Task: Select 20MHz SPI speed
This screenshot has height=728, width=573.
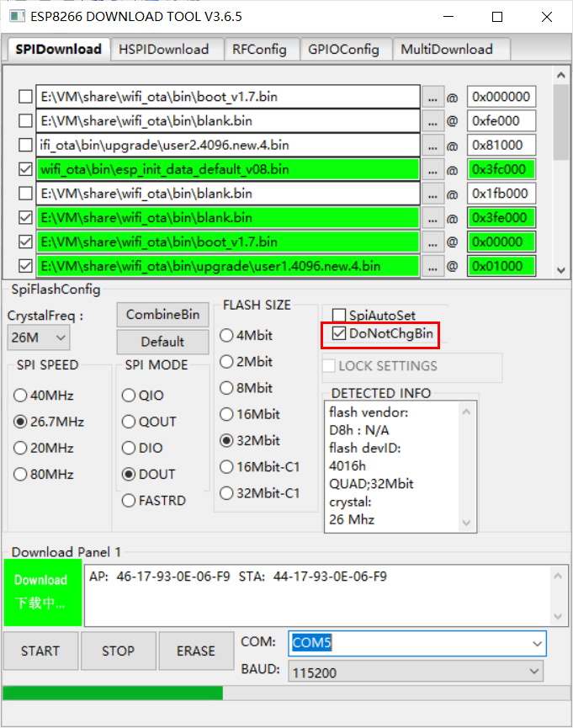Action: pyautogui.click(x=20, y=448)
